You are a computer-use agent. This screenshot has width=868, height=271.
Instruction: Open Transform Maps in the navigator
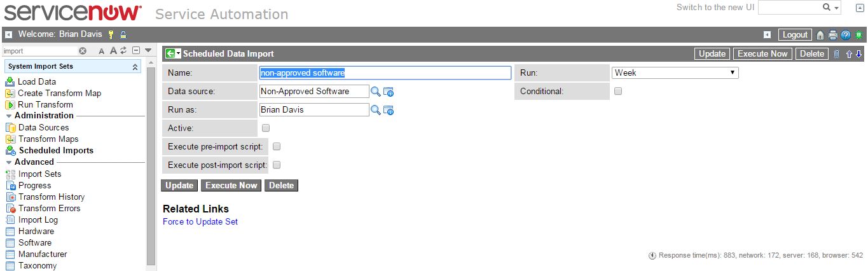pos(48,139)
